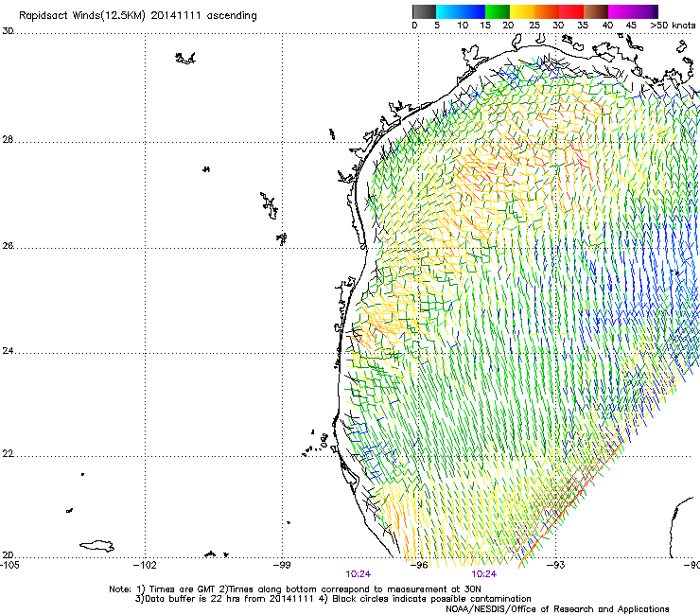The image size is (700, 615).
Task: Click the legend value '35'
Action: [583, 26]
